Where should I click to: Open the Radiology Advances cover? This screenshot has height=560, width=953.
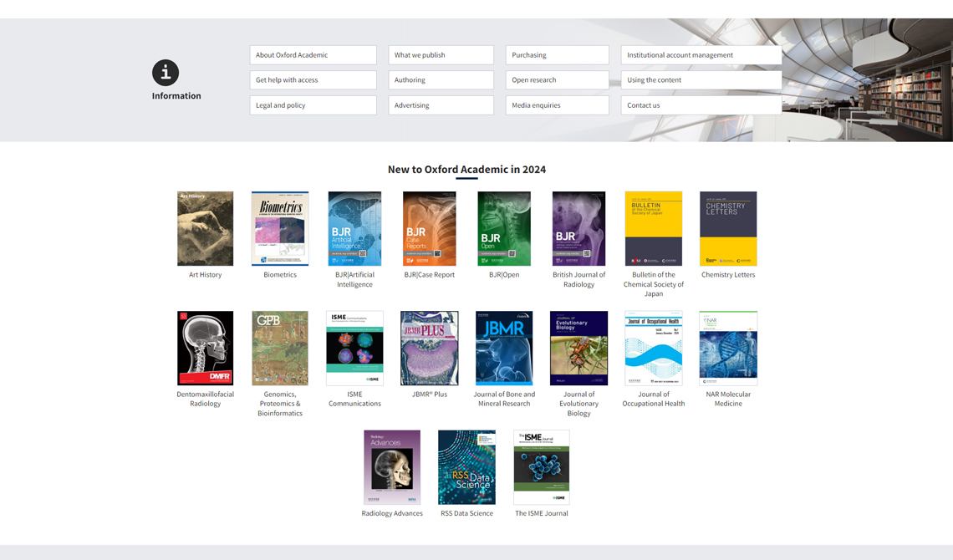(392, 467)
